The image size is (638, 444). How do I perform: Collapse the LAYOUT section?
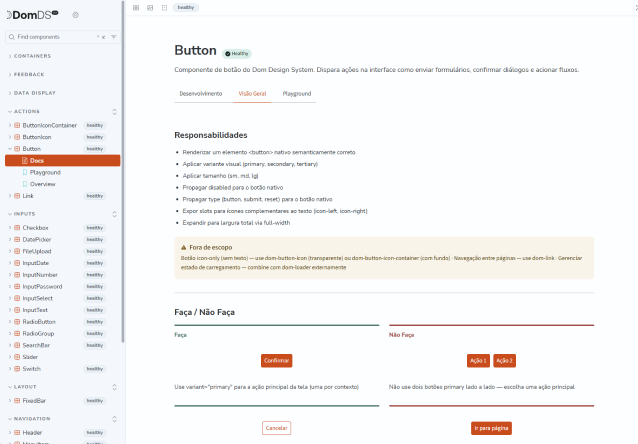(23, 387)
